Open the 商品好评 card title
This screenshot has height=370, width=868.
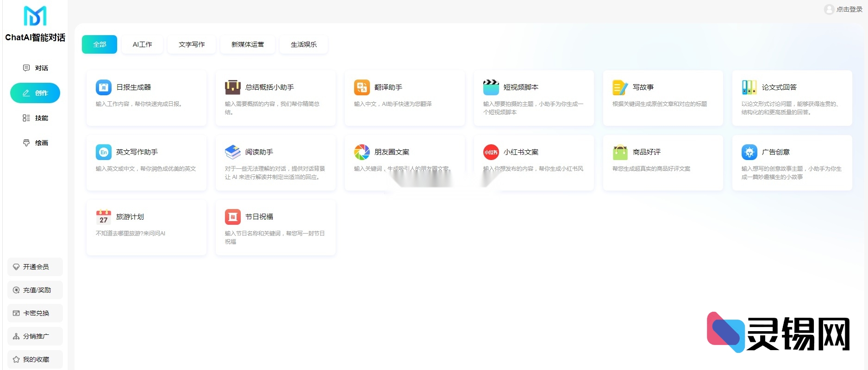[x=647, y=152]
